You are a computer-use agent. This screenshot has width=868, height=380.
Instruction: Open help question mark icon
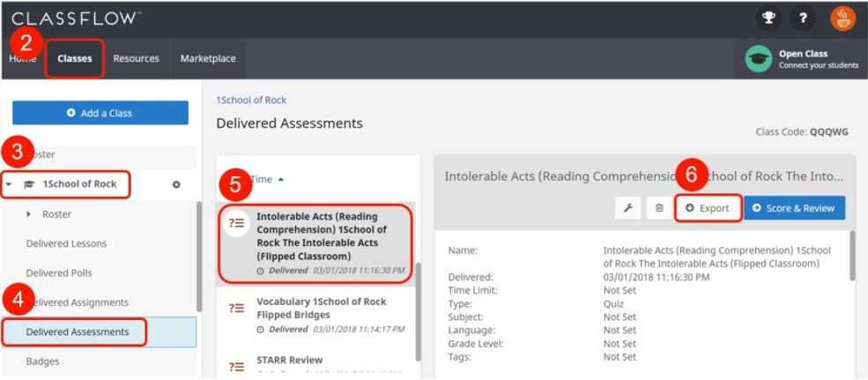tap(802, 19)
